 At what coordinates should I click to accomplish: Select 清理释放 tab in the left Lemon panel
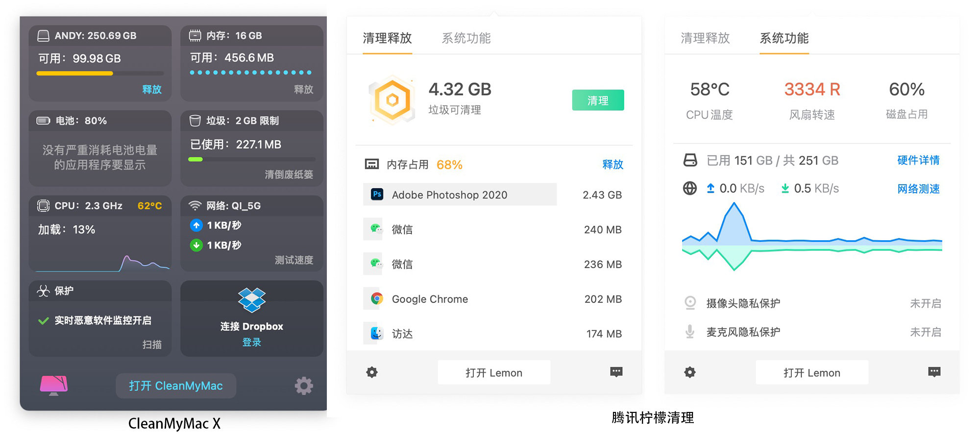click(x=387, y=38)
